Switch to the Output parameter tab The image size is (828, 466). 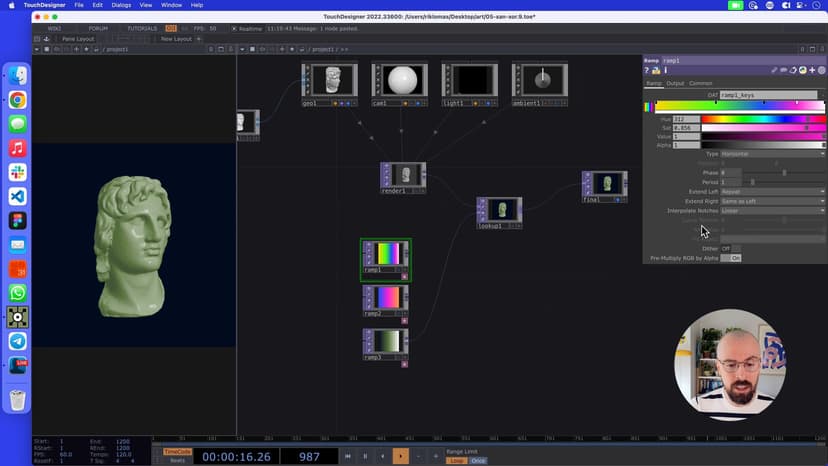(676, 83)
